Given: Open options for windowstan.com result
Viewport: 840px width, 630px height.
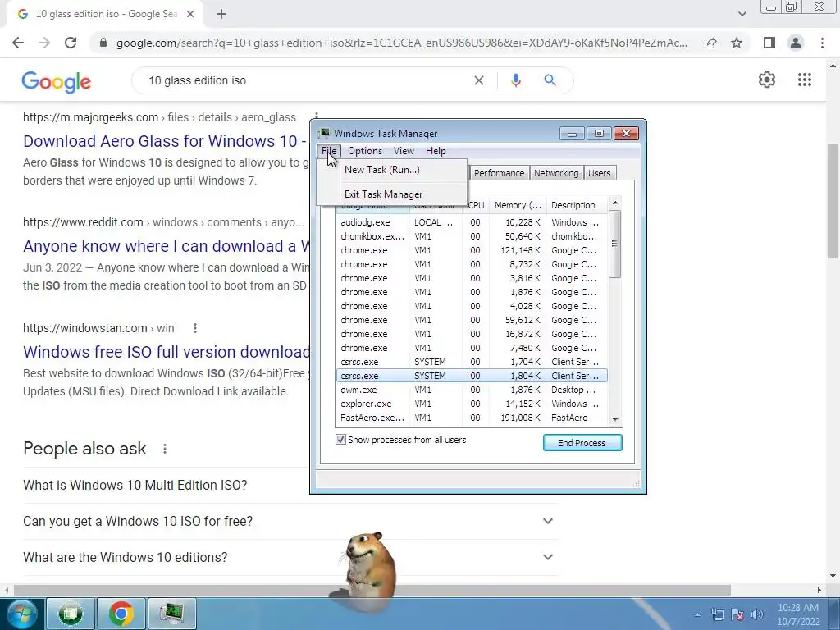Looking at the screenshot, I should tap(195, 328).
